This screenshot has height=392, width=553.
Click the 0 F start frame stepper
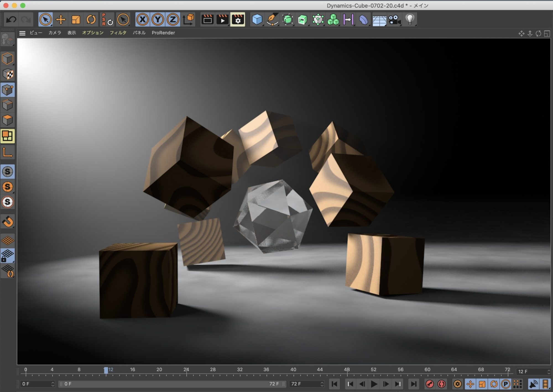tap(53, 384)
